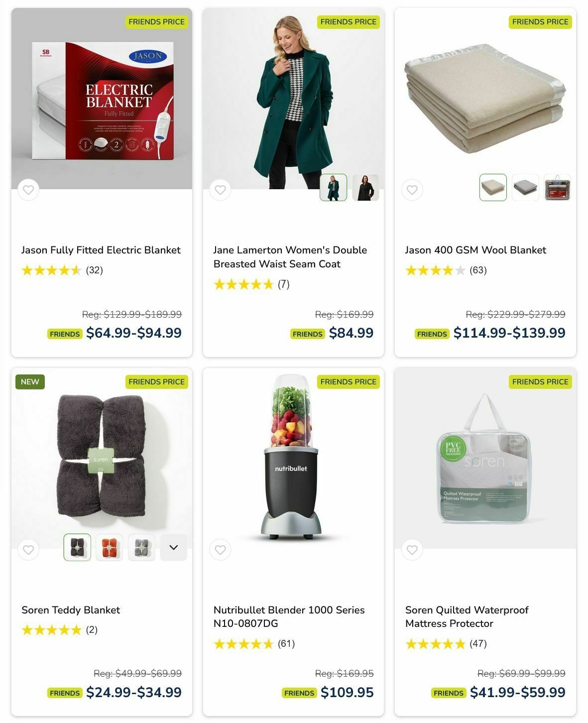Heart the Soren Teddy Blanket

point(28,550)
